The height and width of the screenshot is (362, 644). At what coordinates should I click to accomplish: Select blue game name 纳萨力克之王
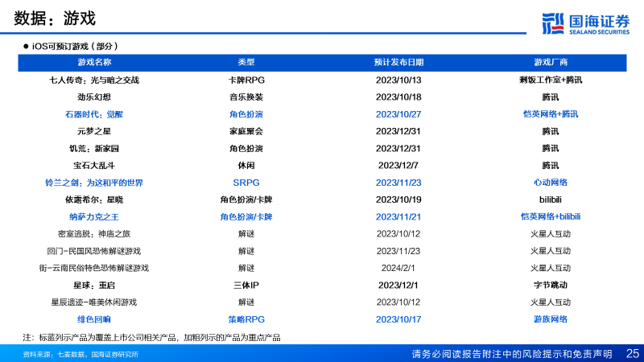94,217
